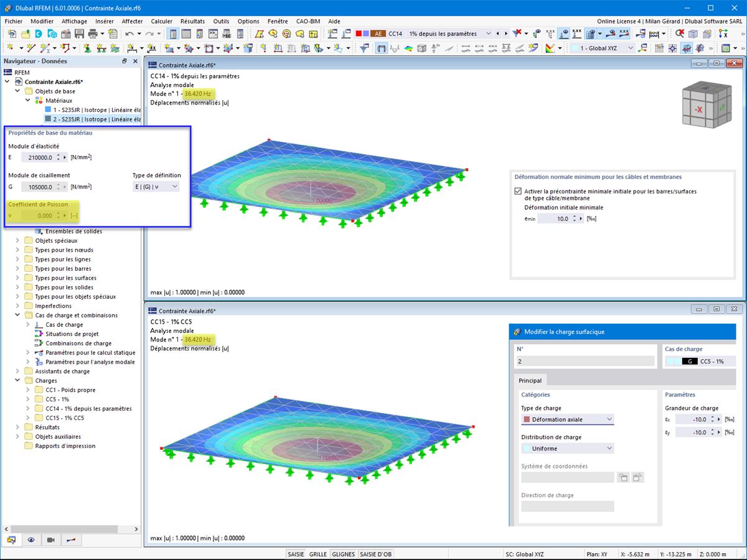Click the filter funnel toolbar icon
The image size is (747, 560).
pyautogui.click(x=365, y=48)
